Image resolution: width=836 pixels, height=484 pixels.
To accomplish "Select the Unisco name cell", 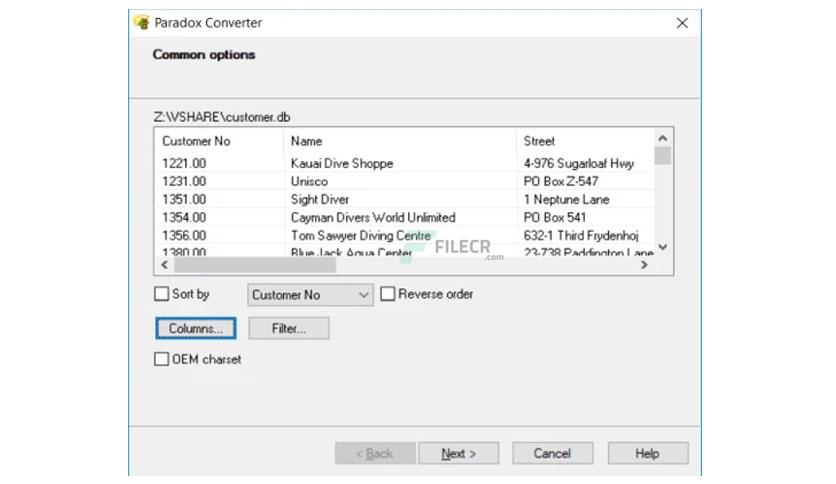I will pos(400,181).
